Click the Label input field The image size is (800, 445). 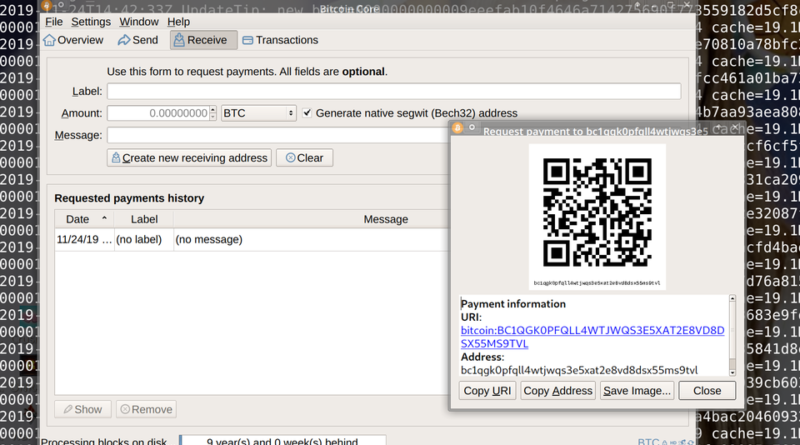pyautogui.click(x=394, y=91)
